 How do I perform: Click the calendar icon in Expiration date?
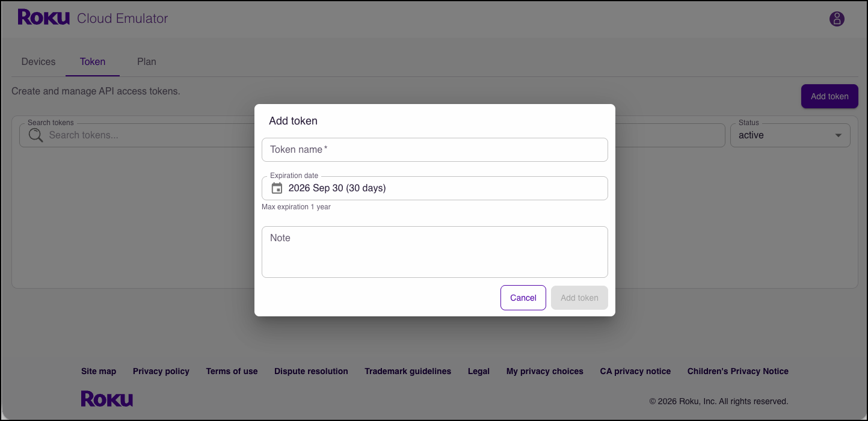(277, 188)
